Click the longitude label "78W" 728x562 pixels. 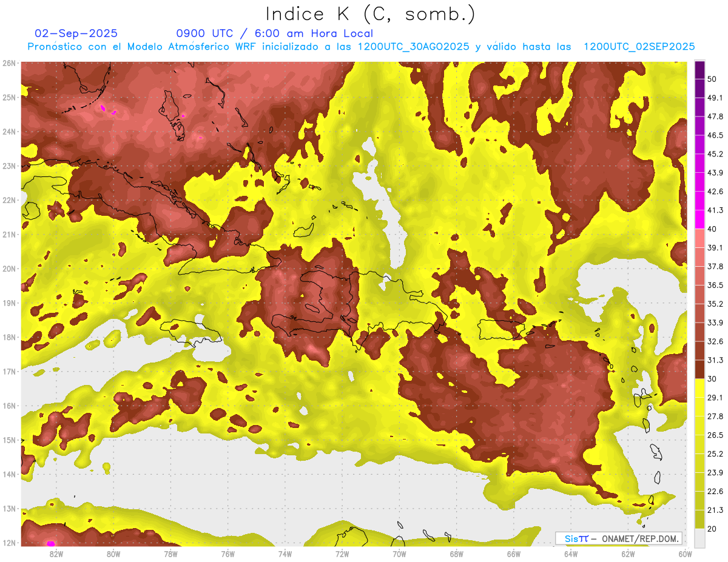(171, 554)
